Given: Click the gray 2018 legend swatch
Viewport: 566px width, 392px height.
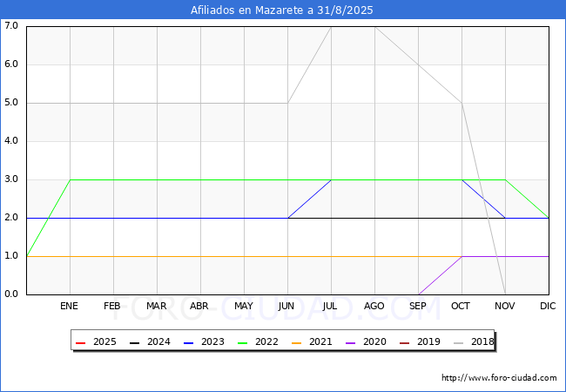Looking at the screenshot, I should coord(458,342).
